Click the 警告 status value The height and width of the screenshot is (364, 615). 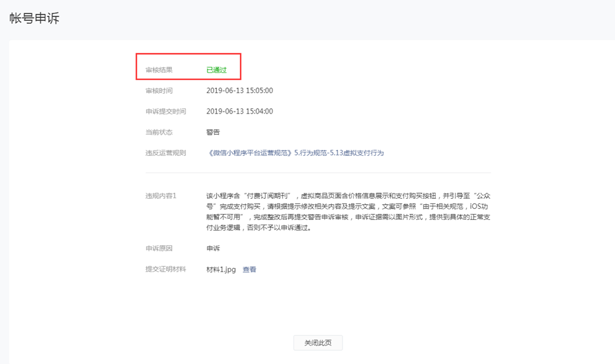point(213,132)
